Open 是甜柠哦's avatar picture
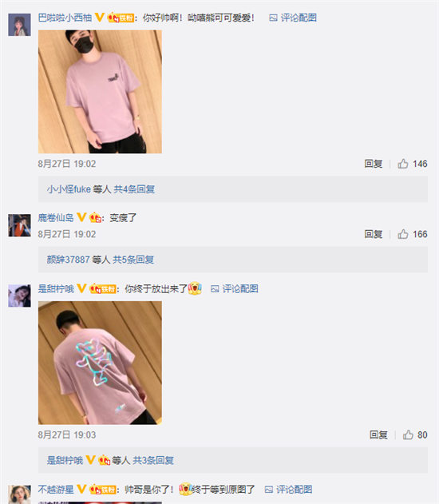 tap(19, 296)
